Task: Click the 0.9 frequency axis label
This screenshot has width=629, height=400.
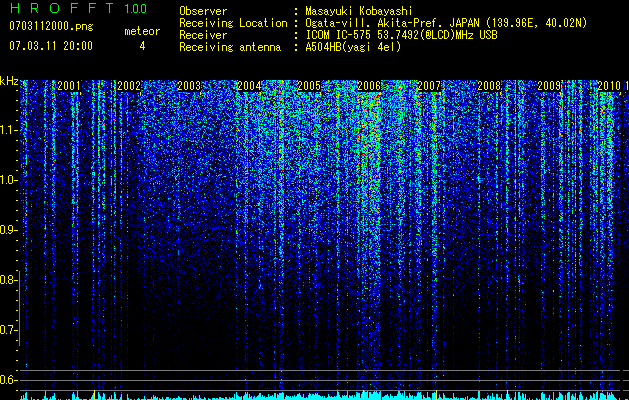Action: tap(8, 230)
